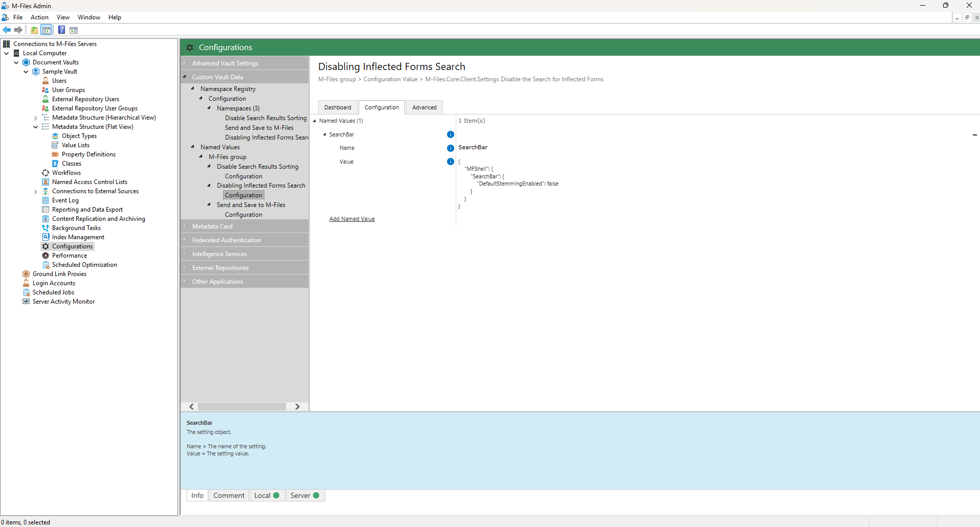Click the Event Log icon
Screen dimensions: 980x527
pyautogui.click(x=46, y=200)
